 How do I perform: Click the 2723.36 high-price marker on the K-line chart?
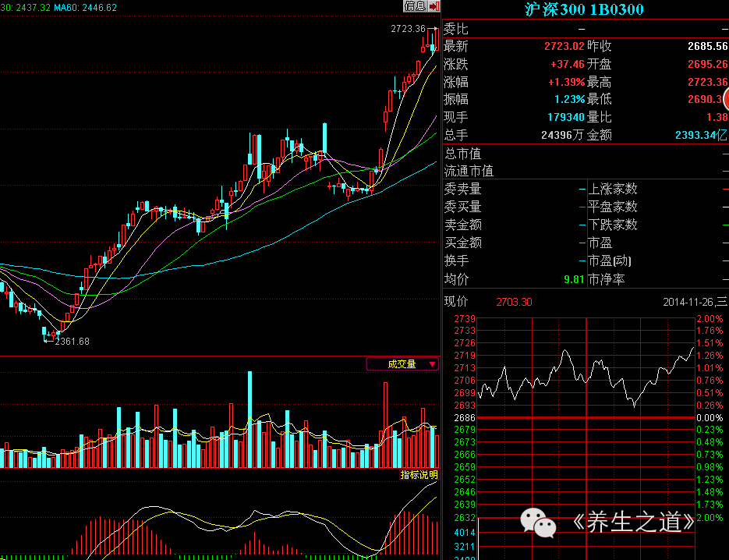[x=409, y=29]
